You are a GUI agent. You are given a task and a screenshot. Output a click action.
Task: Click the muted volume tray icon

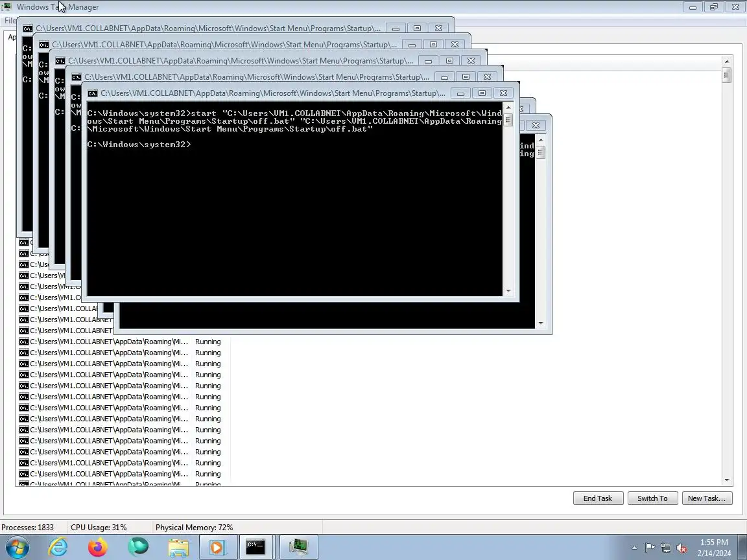(682, 548)
